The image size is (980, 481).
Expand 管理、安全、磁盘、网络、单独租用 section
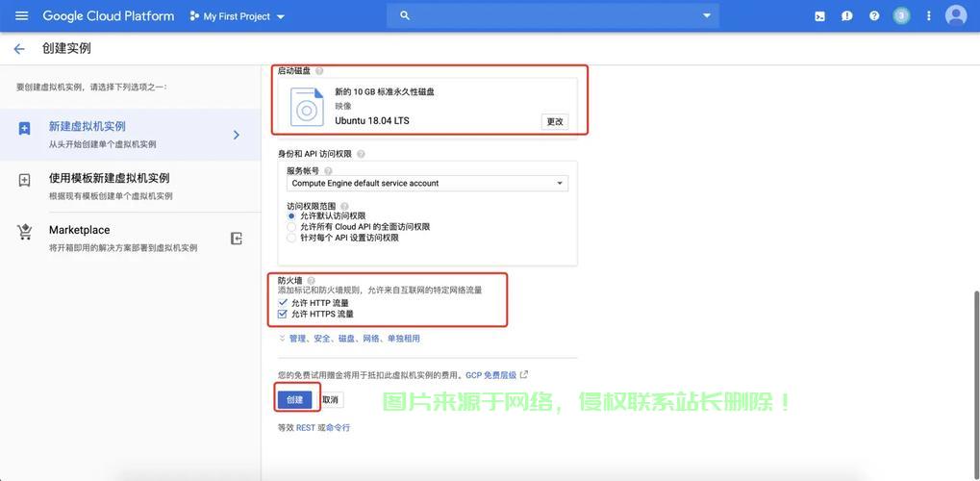pos(349,339)
